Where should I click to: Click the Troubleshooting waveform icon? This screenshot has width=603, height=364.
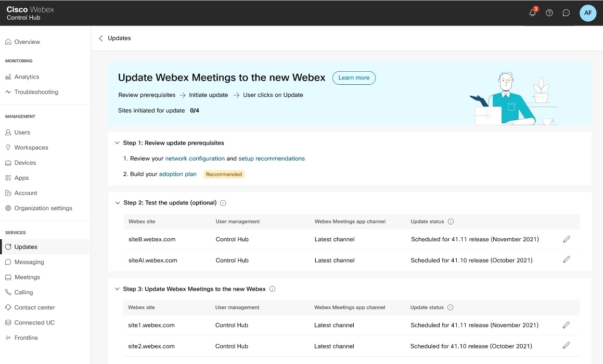pyautogui.click(x=8, y=92)
